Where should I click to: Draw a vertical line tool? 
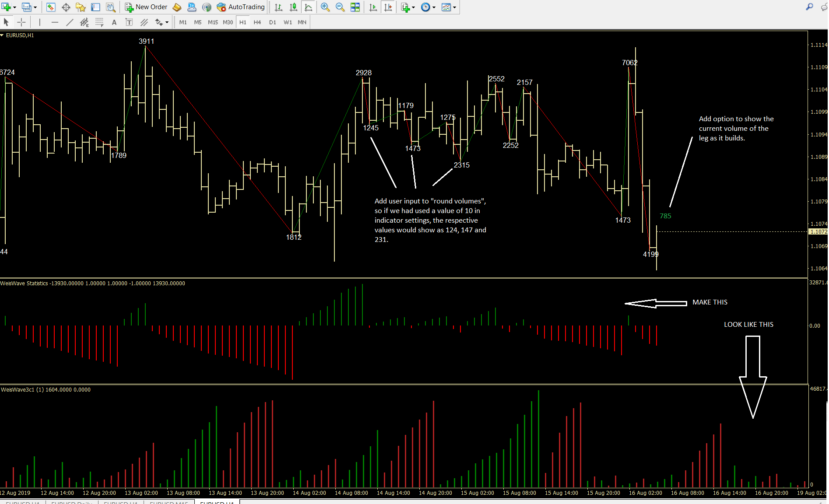(x=40, y=22)
